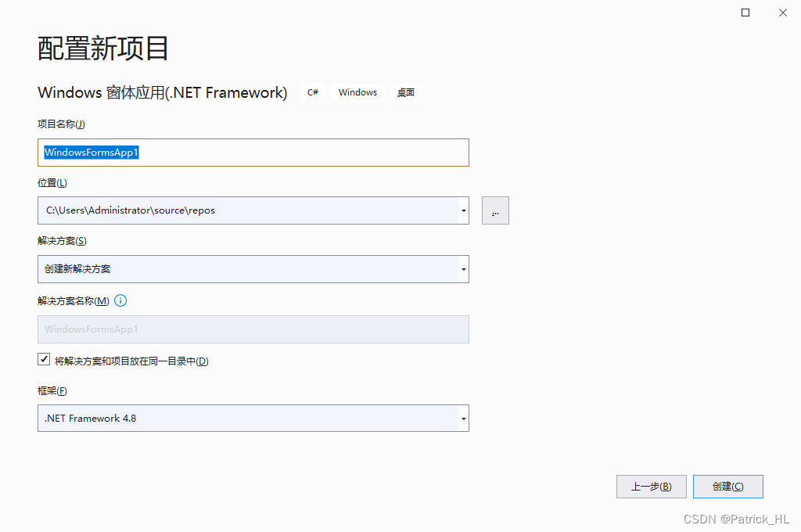Screen dimensions: 801x532
Task: Expand the 框架 dropdown arrow
Action: (x=464, y=419)
